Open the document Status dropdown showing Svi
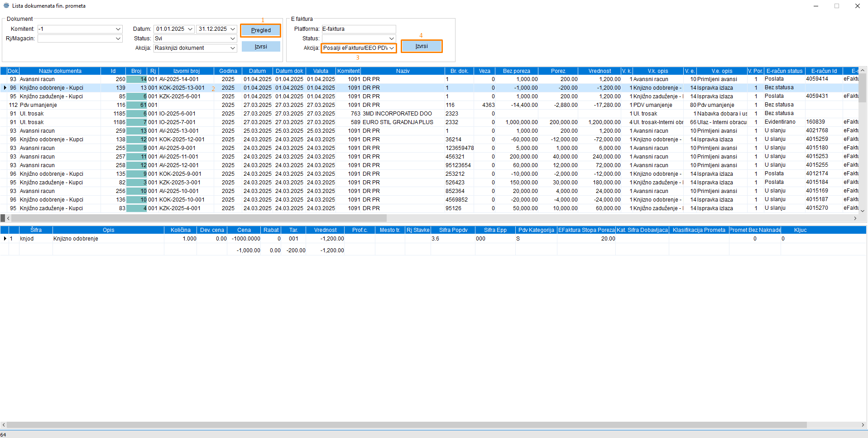This screenshot has width=868, height=438. coord(233,39)
